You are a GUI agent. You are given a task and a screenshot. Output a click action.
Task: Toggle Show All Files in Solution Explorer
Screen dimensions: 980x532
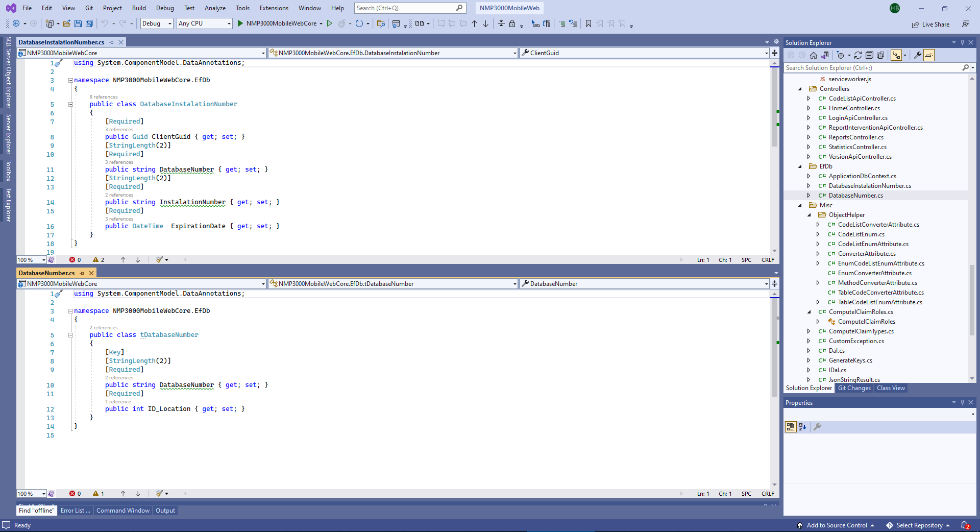880,55
